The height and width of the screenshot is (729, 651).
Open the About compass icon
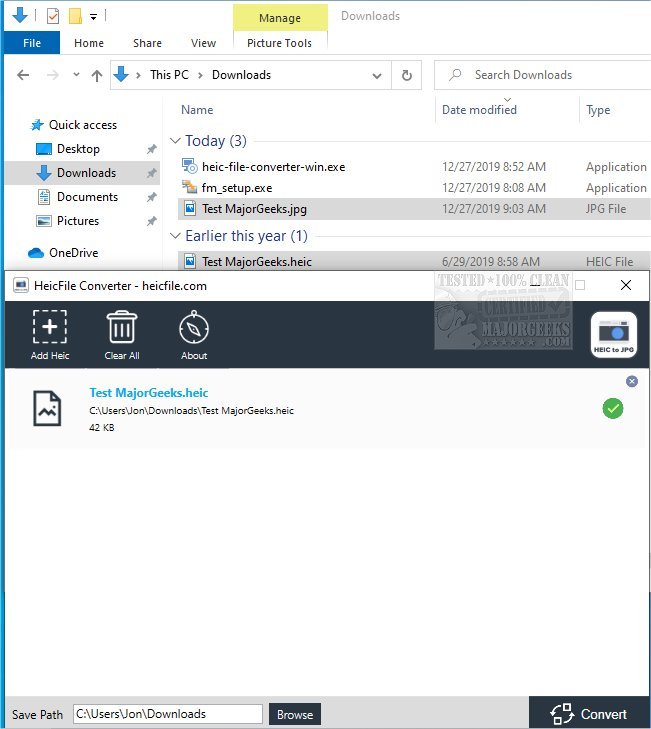[194, 327]
